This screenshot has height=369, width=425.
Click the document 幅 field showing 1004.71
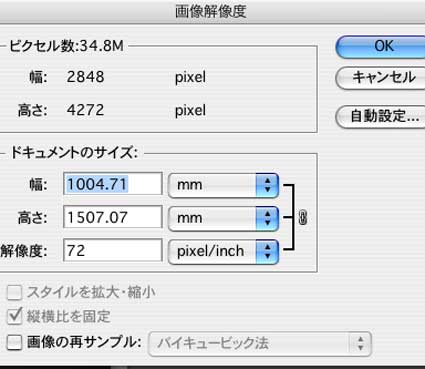coord(113,184)
